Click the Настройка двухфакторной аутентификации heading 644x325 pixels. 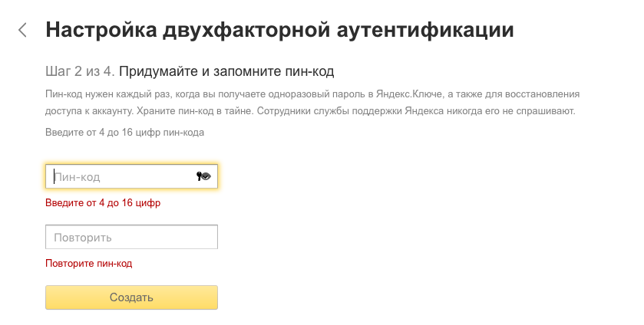(279, 31)
